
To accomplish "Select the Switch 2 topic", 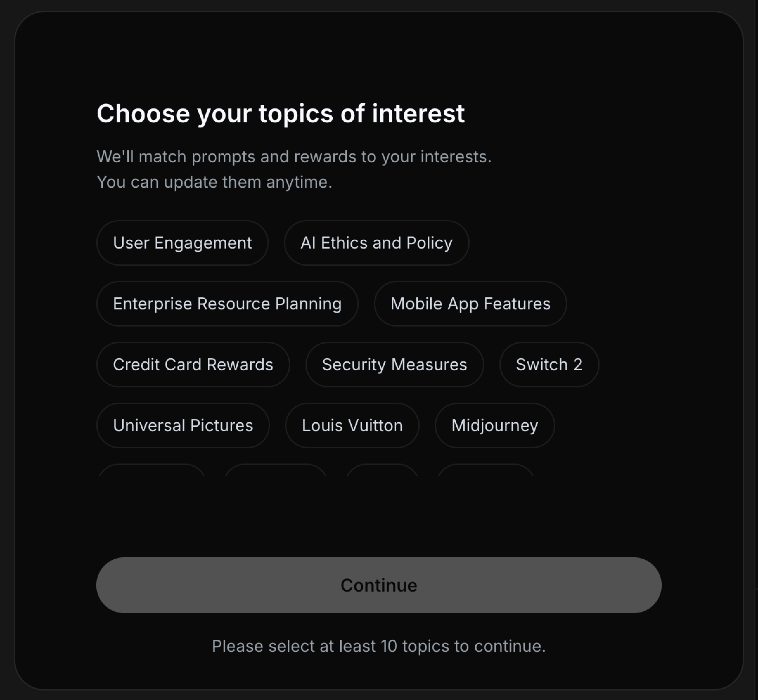I will click(x=549, y=365).
